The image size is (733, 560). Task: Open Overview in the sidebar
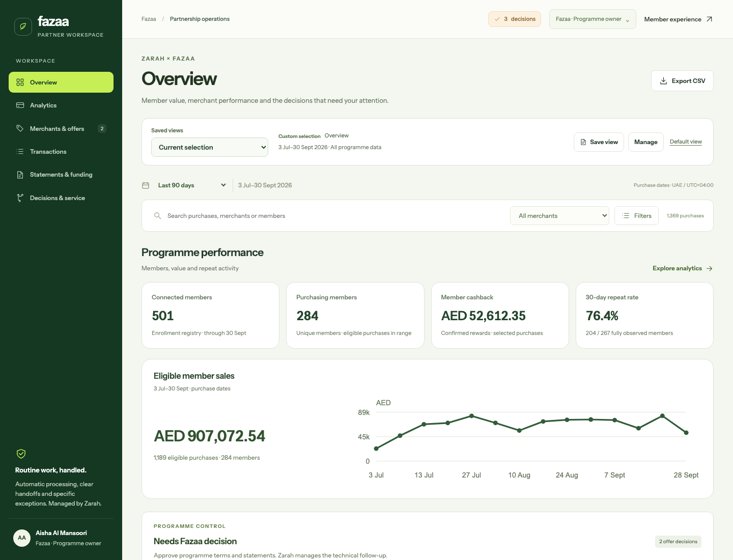[x=61, y=82]
